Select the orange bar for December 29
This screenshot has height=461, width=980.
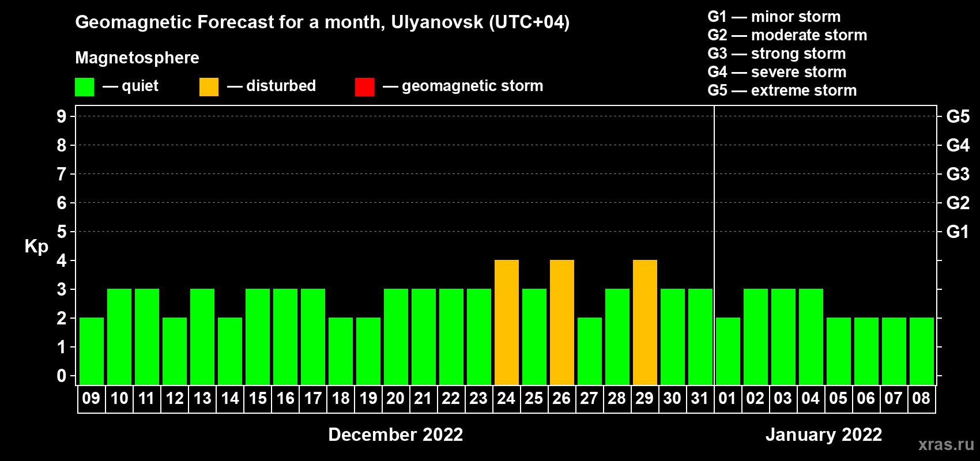[x=645, y=323]
